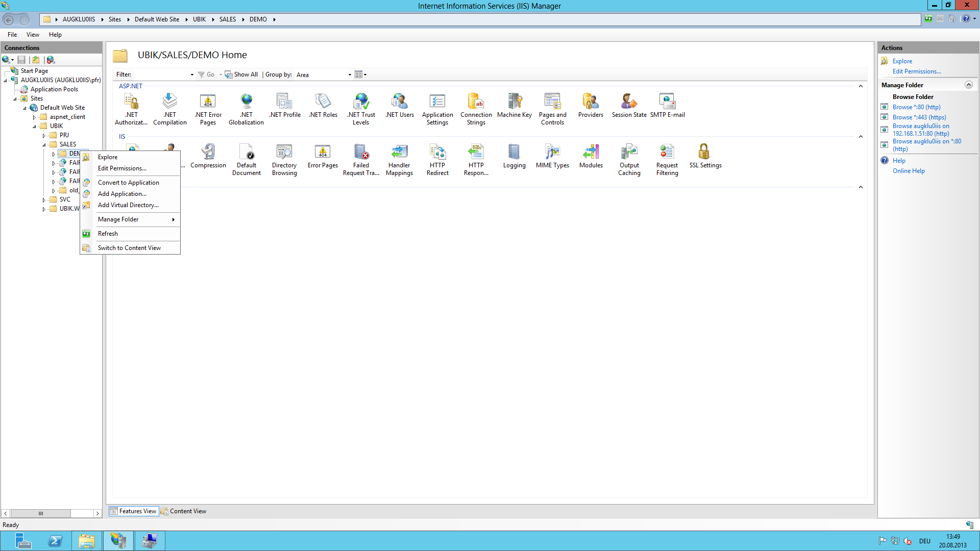Open the SSL Settings feature icon

705,153
